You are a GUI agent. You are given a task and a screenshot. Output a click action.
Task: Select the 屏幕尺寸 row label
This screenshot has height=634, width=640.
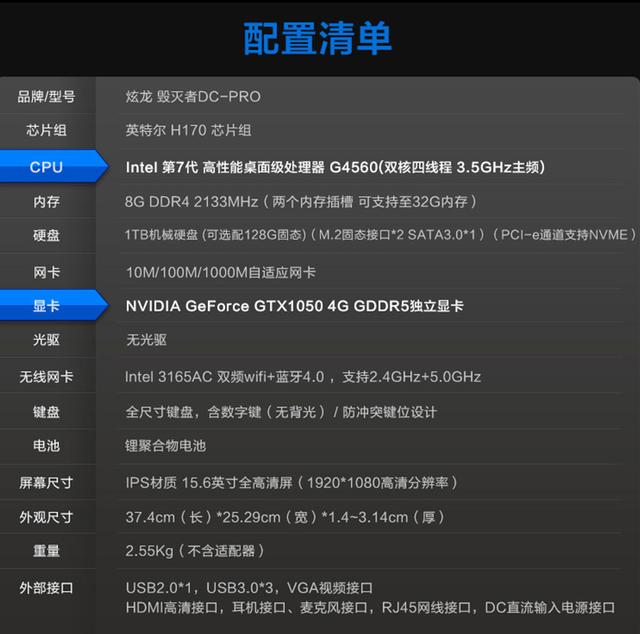point(46,483)
